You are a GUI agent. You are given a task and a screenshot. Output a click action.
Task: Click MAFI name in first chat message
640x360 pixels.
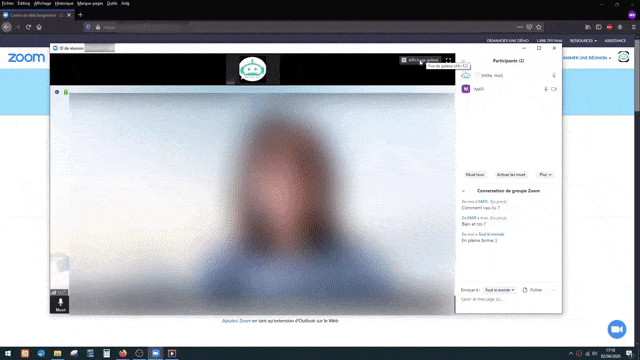483,202
